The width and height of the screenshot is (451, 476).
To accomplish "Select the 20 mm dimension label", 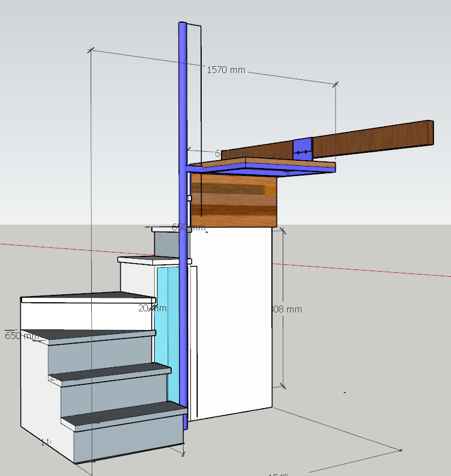I will click(152, 308).
